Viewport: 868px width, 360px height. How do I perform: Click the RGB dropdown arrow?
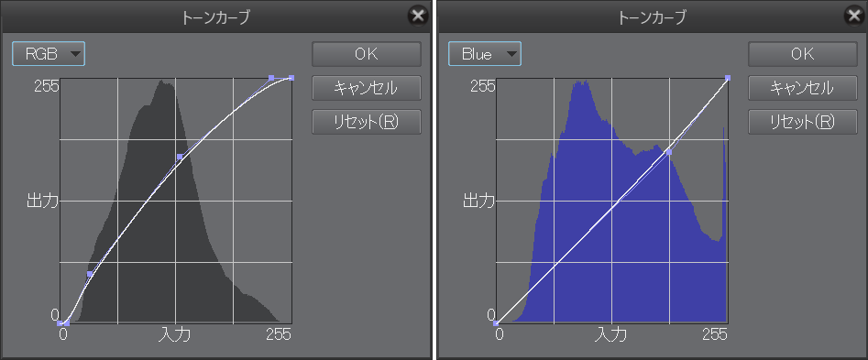click(75, 54)
